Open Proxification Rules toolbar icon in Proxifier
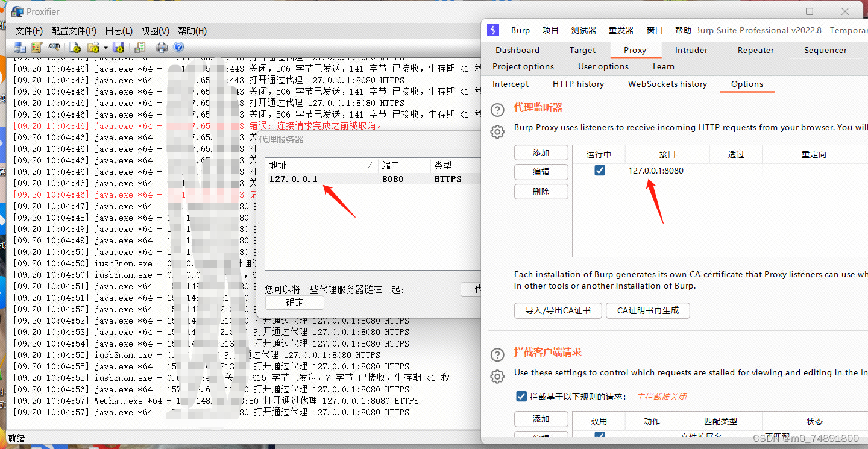The width and height of the screenshot is (868, 449). click(36, 47)
